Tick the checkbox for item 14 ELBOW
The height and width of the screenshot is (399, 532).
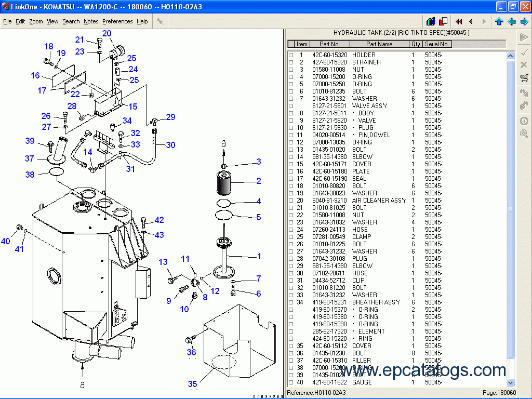tap(291, 157)
